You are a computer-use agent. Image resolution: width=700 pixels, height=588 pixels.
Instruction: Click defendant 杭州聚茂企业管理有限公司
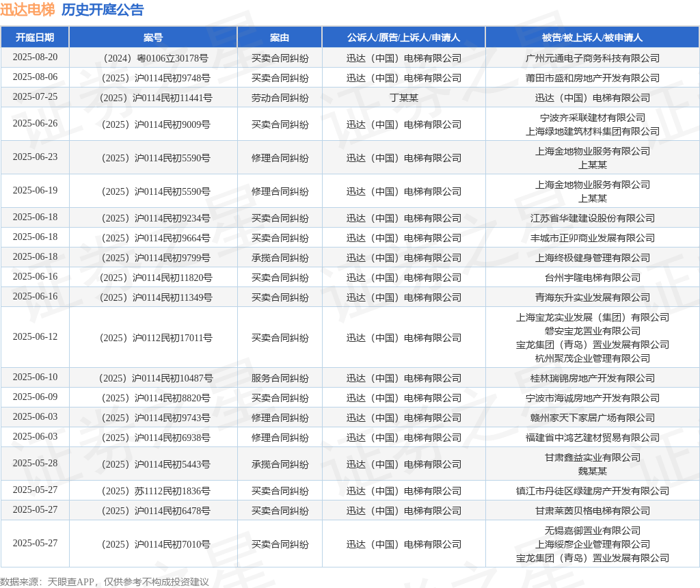tap(593, 358)
